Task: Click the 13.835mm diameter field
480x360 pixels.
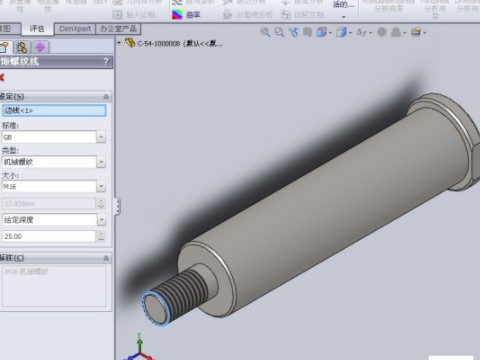Action: (x=49, y=203)
